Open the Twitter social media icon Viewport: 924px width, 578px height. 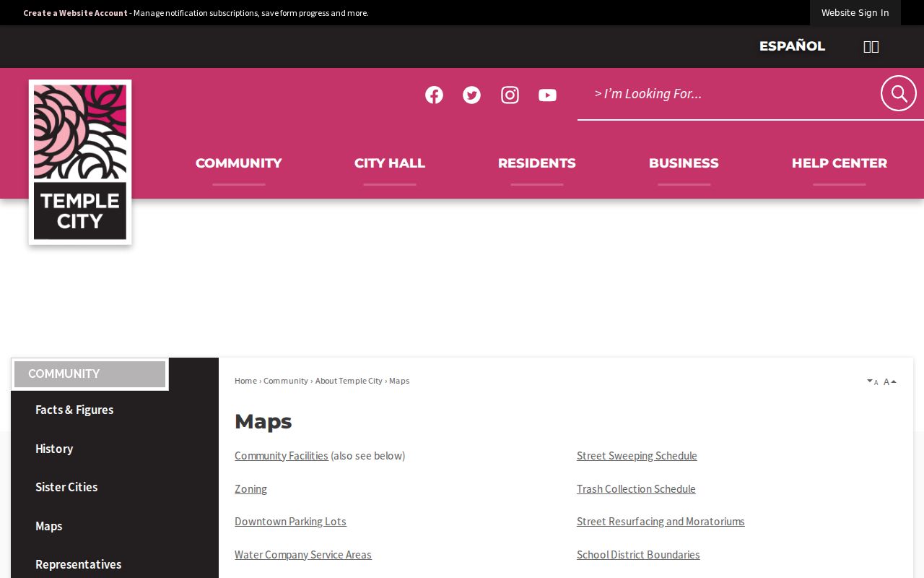click(x=471, y=95)
